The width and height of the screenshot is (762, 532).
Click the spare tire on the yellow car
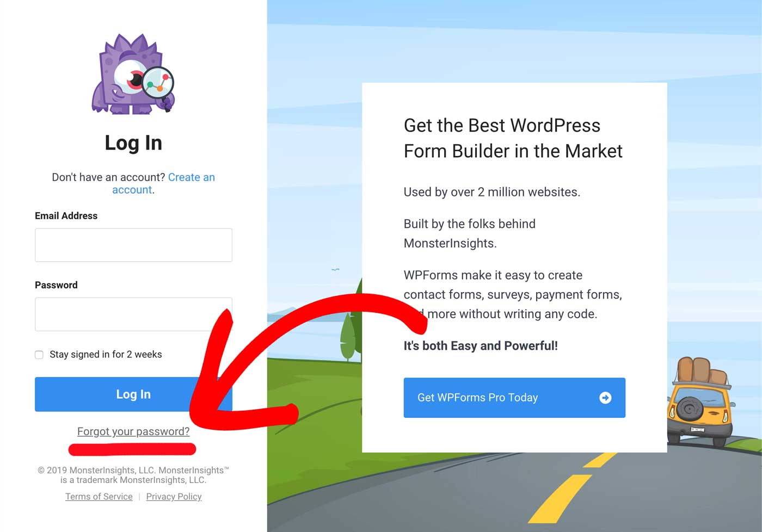689,409
